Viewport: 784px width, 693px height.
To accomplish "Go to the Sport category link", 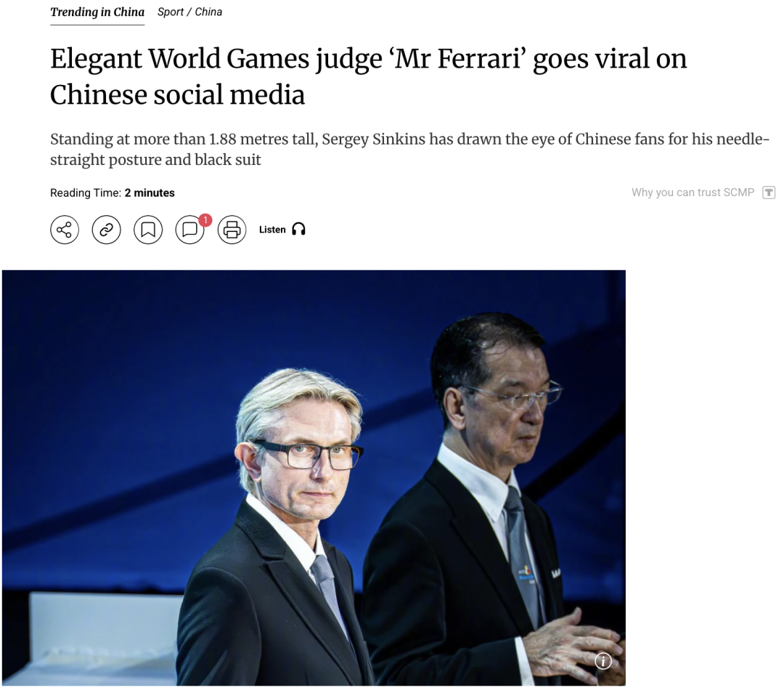I will pos(171,12).
